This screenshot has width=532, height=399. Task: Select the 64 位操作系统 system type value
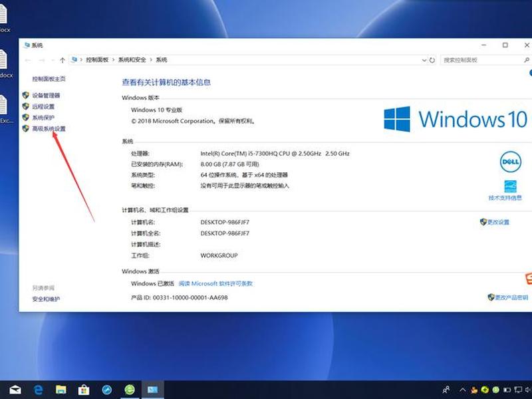pos(244,175)
